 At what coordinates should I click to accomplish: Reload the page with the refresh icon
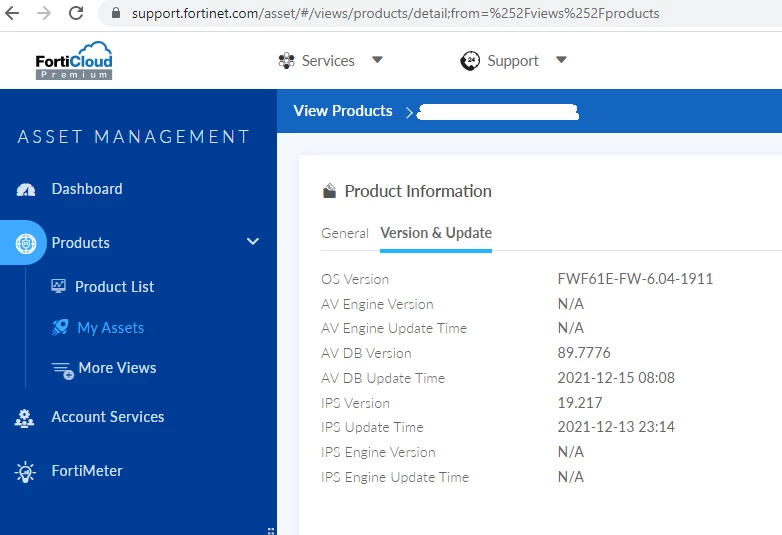coord(76,13)
